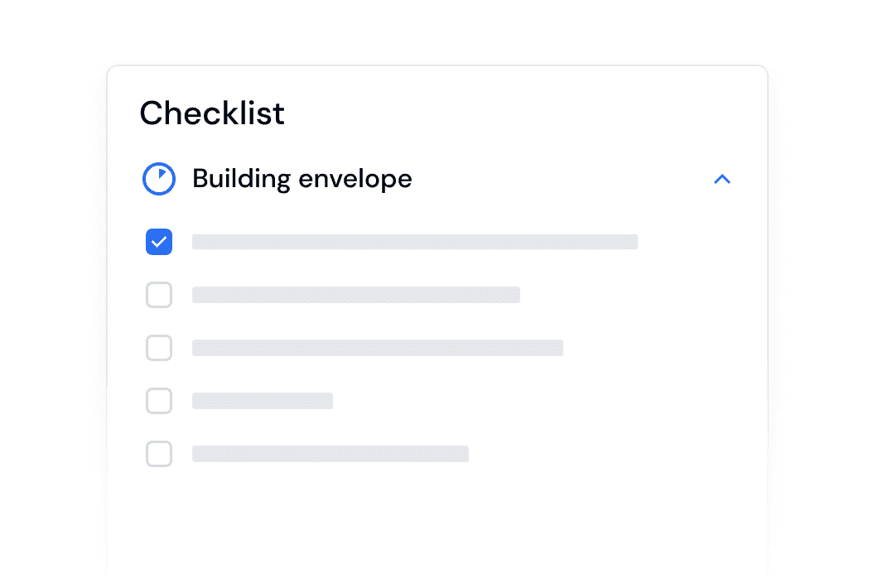Uncheck the completed first checklist item
The height and width of the screenshot is (588, 888).
[159, 242]
